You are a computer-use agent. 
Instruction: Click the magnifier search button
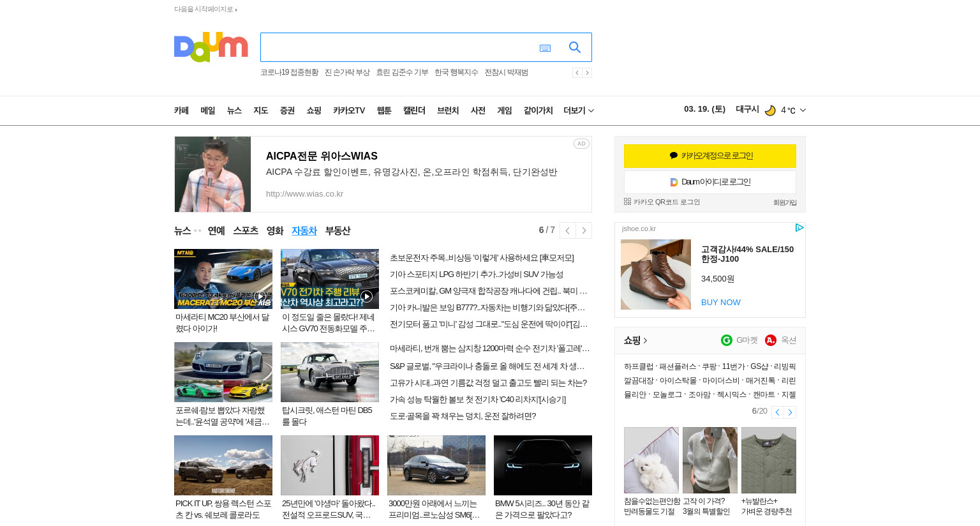click(575, 47)
